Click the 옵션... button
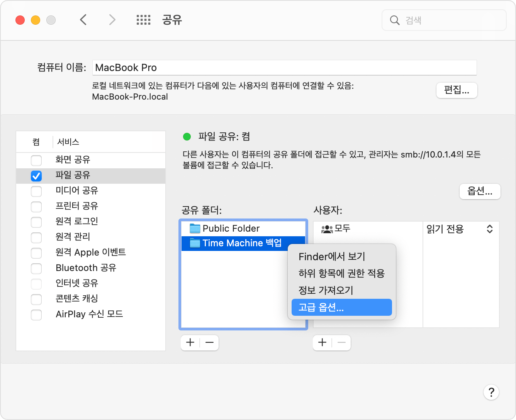Screen dimensions: 516x420 tap(480, 191)
